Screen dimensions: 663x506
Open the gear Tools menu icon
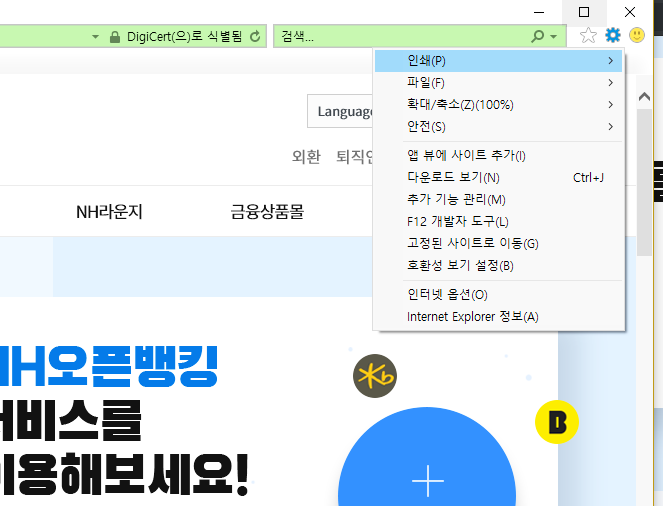click(613, 36)
